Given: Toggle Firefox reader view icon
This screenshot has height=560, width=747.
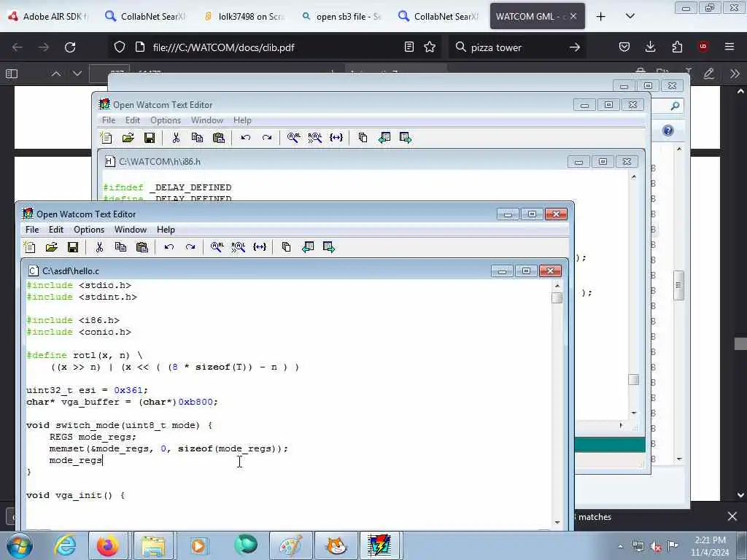Looking at the screenshot, I should click(x=409, y=47).
